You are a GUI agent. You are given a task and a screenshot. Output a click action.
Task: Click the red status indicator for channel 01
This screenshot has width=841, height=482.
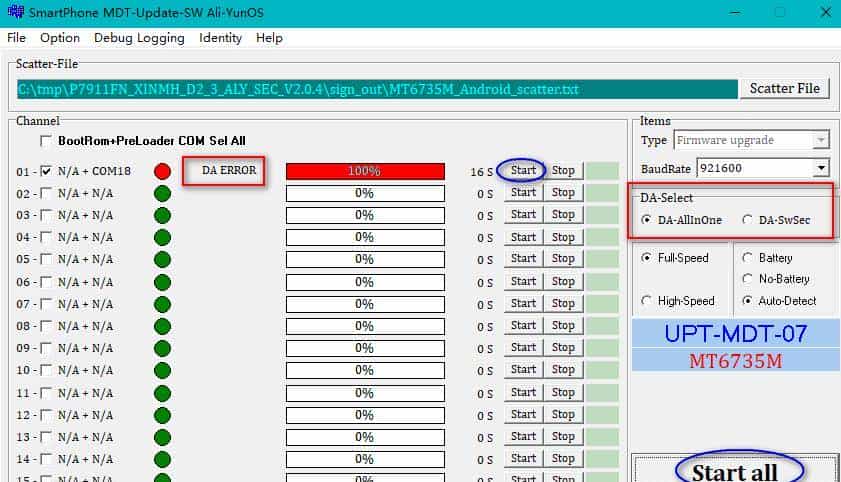pos(162,171)
